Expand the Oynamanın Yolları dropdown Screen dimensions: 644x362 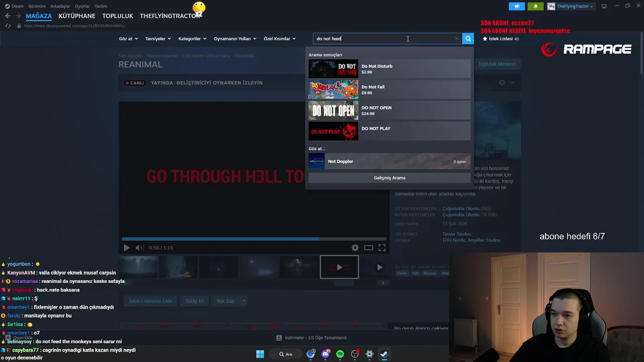point(235,39)
